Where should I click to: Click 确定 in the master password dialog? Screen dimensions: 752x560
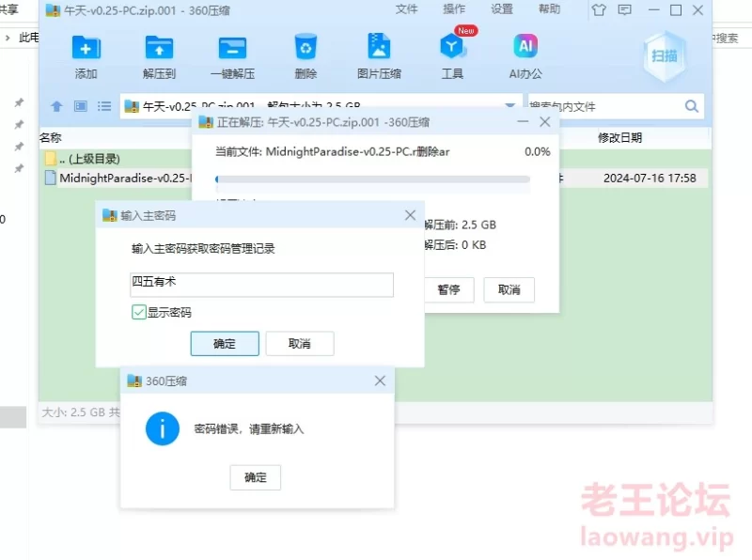pyautogui.click(x=225, y=343)
